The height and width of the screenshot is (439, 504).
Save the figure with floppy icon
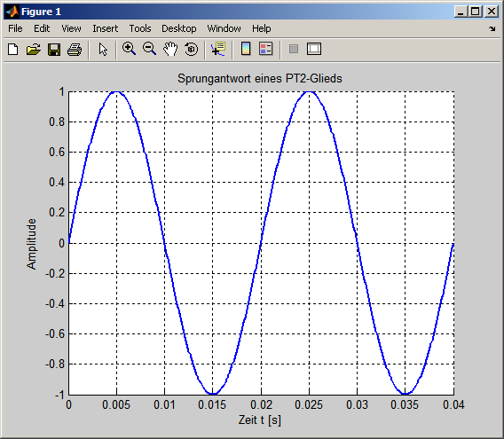point(54,50)
